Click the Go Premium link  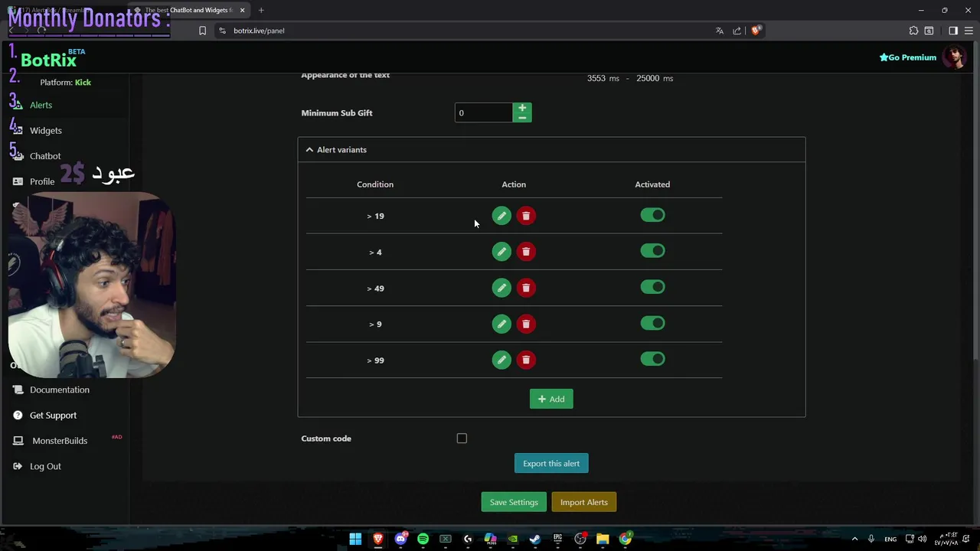pos(908,57)
